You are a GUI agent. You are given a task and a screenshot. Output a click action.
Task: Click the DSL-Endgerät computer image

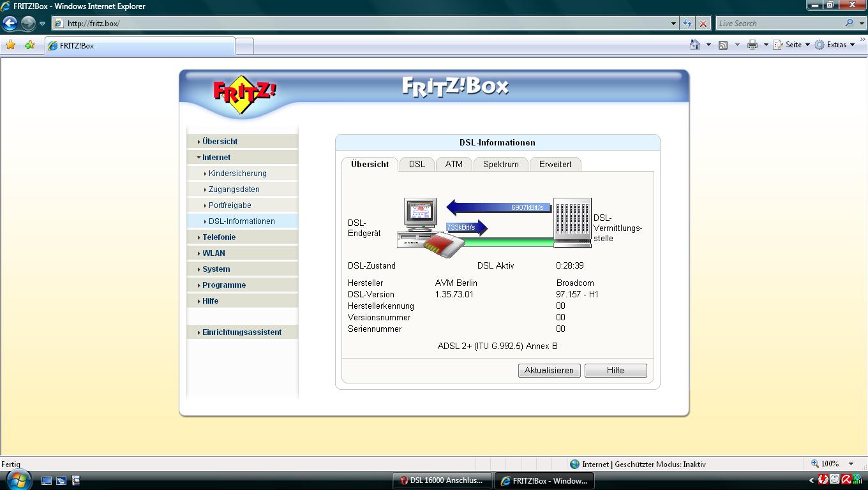pyautogui.click(x=421, y=223)
